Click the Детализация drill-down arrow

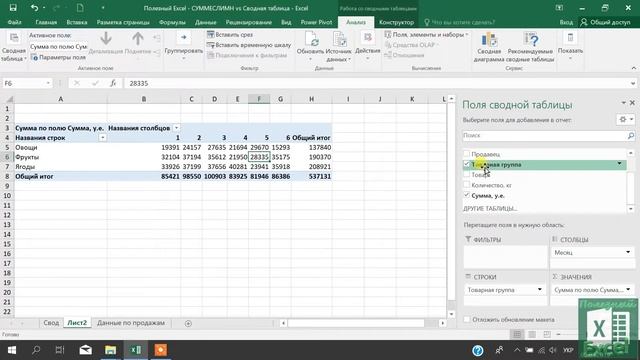pos(106,43)
